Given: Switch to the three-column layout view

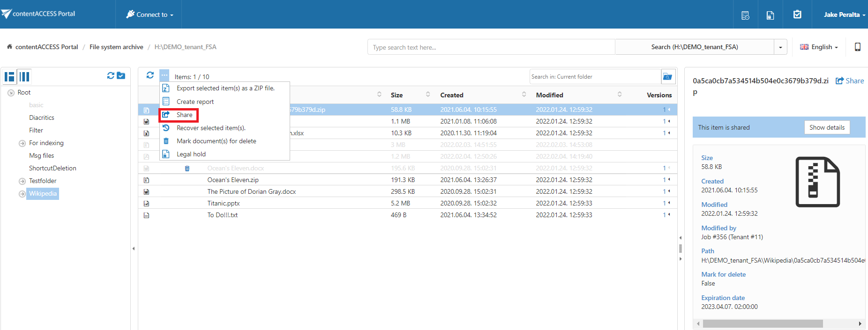Looking at the screenshot, I should coord(24,76).
